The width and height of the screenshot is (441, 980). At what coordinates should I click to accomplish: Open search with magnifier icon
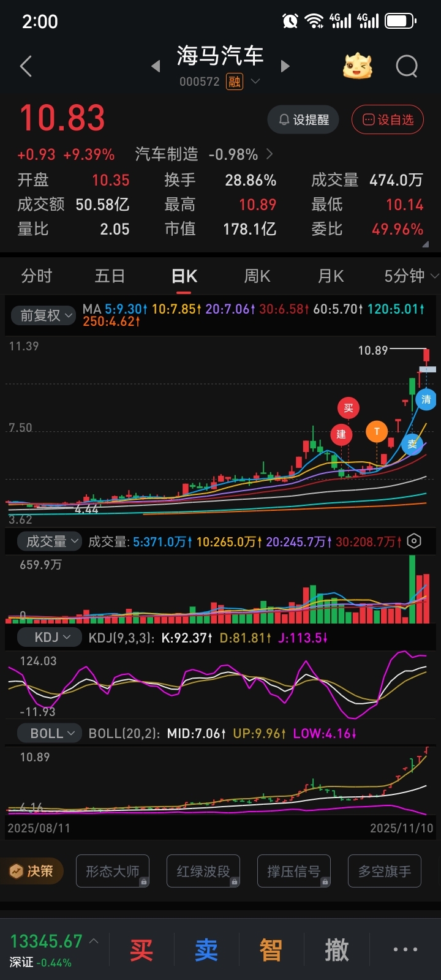tap(407, 66)
